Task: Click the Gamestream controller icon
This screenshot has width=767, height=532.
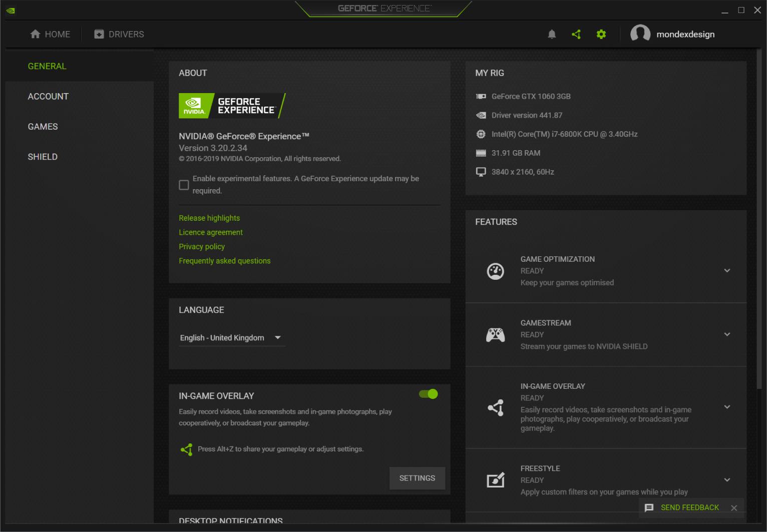Action: coord(496,335)
